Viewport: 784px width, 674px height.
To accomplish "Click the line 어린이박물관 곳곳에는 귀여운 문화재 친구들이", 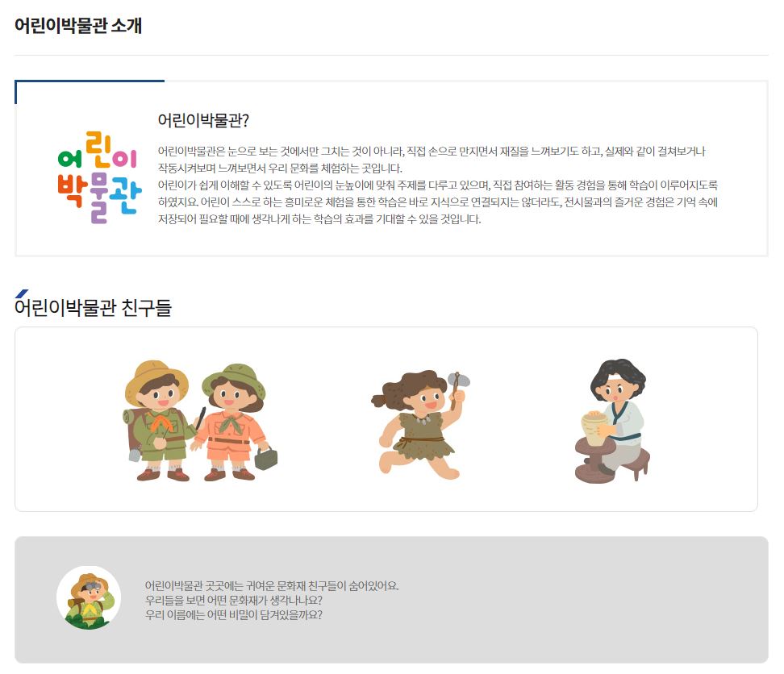I will point(272,585).
